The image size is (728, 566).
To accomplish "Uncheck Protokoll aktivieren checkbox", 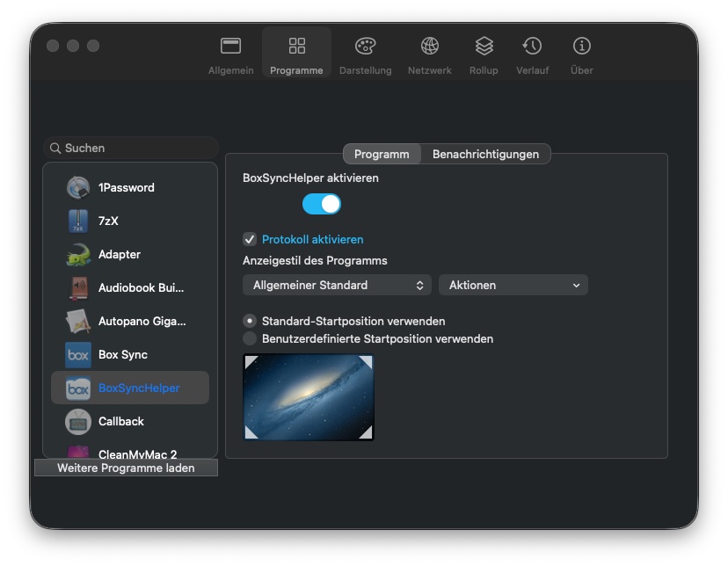I will click(x=250, y=239).
